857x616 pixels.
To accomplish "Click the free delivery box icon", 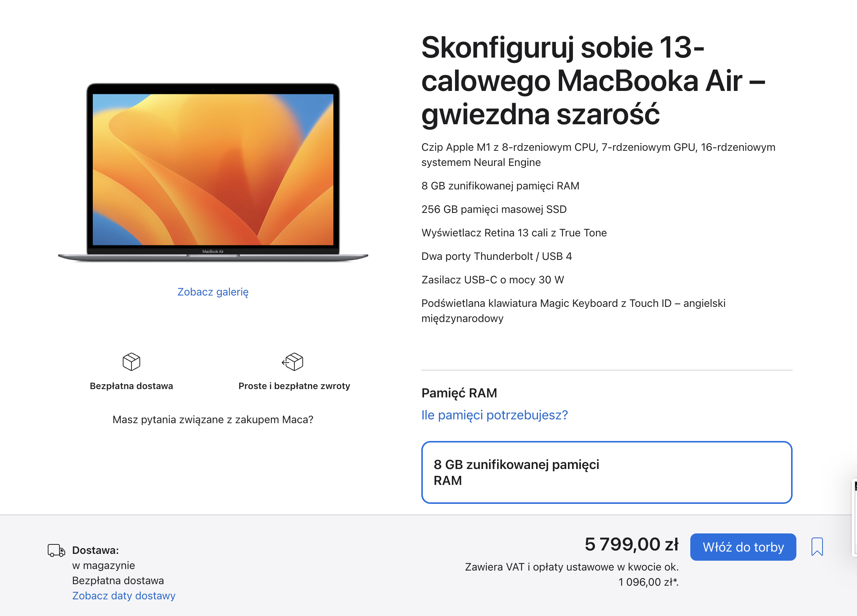I will point(131,362).
